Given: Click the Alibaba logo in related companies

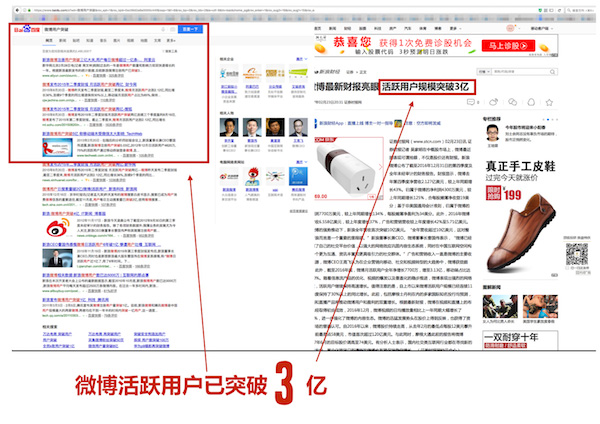Looking at the screenshot, I should coord(252,73).
